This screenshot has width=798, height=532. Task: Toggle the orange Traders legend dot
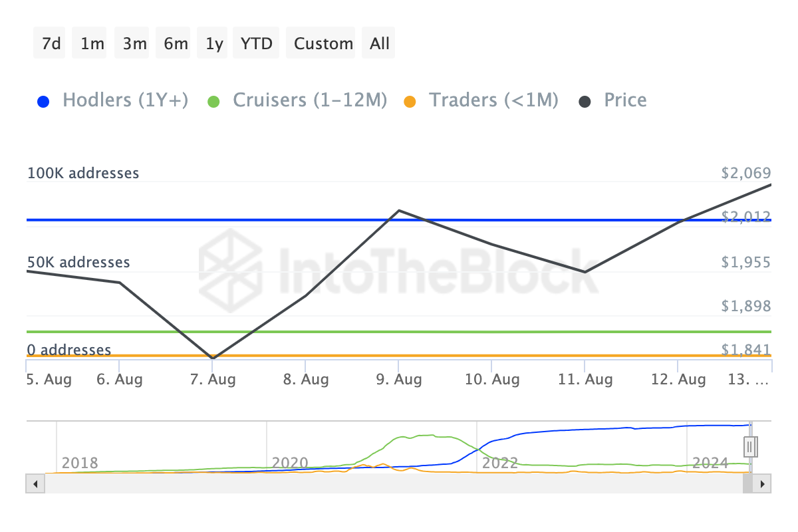(x=410, y=102)
